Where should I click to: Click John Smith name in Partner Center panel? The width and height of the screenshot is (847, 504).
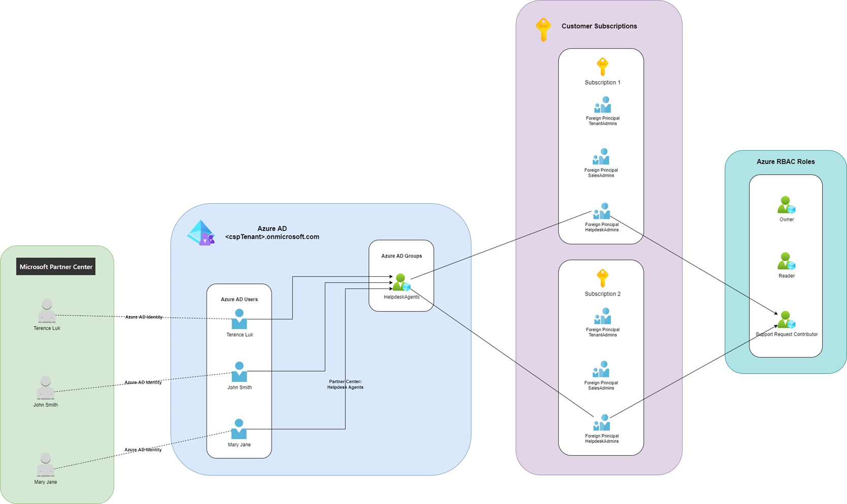click(46, 405)
